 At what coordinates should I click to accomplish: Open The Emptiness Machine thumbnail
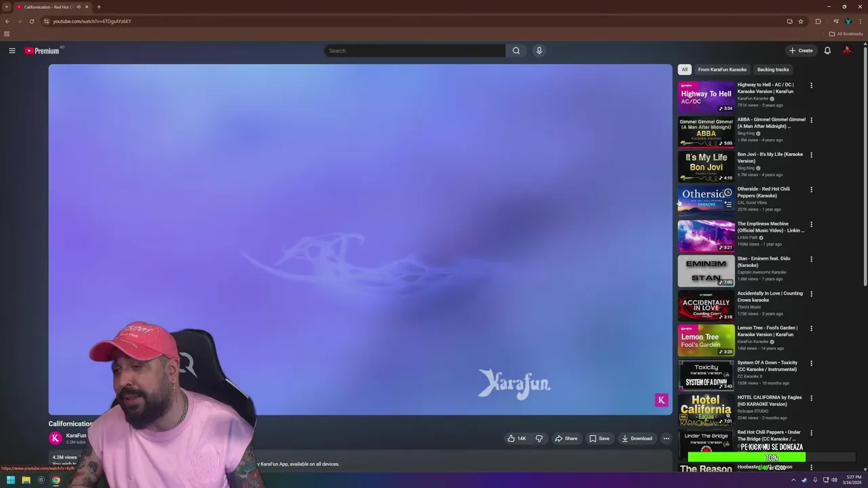706,236
